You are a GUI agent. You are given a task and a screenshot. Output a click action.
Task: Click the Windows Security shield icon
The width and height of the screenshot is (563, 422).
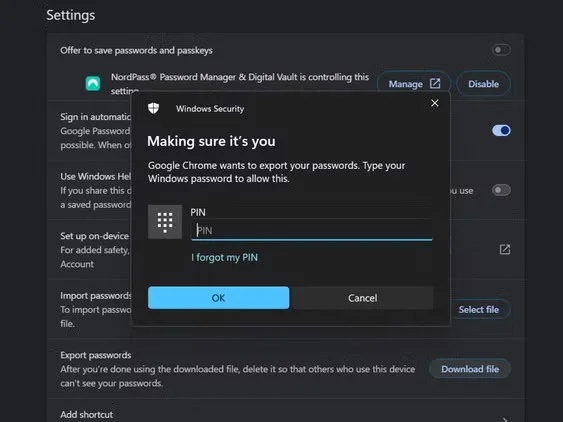[x=153, y=108]
